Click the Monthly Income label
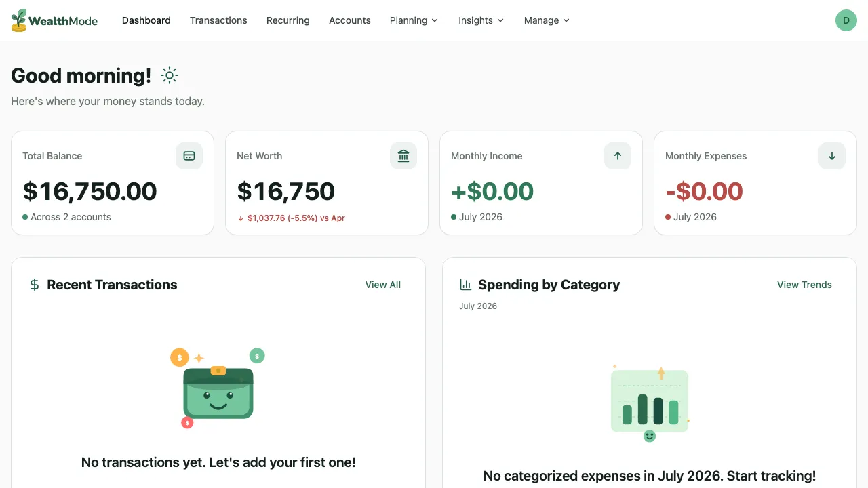This screenshot has height=488, width=868. pyautogui.click(x=486, y=156)
